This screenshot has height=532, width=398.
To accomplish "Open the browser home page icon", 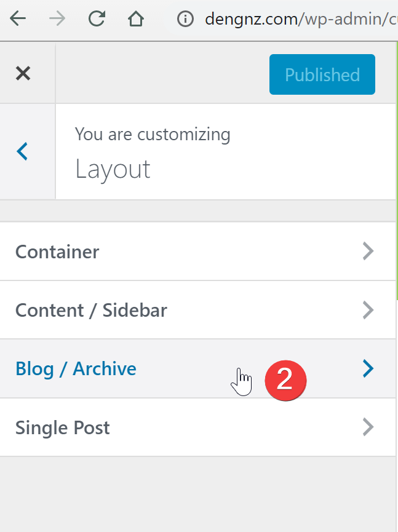I will pos(136,18).
